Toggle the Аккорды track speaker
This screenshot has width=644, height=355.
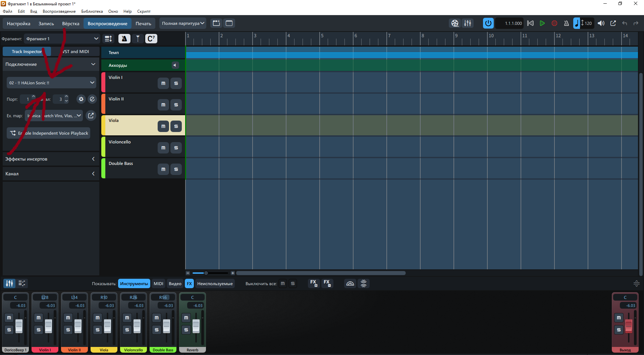pyautogui.click(x=175, y=65)
